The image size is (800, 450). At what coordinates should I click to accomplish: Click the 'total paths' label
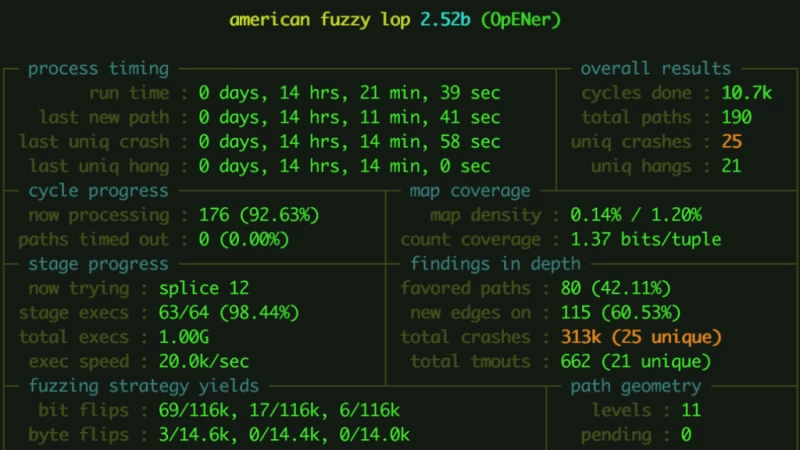636,117
